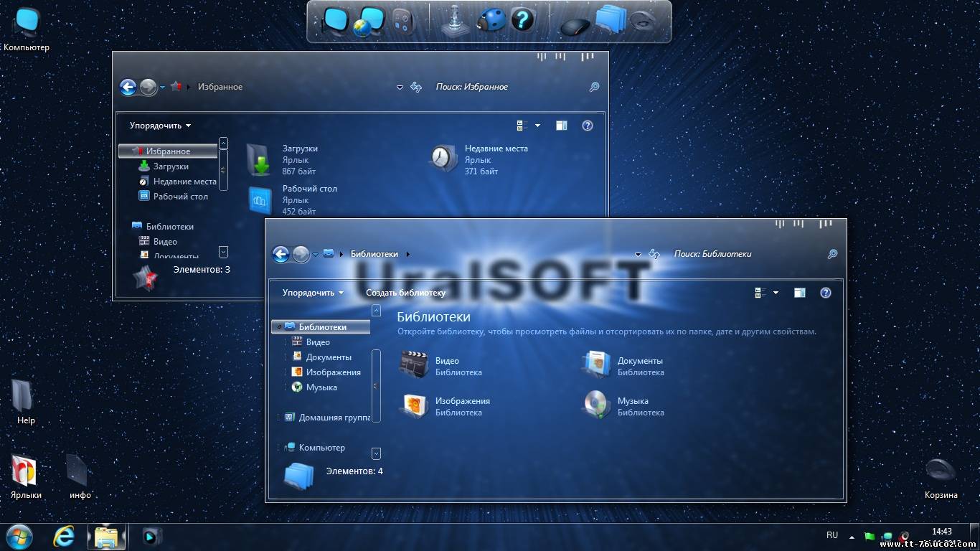Select the Музыка library in the file list
Screen dimensions: 980x551
coord(623,406)
